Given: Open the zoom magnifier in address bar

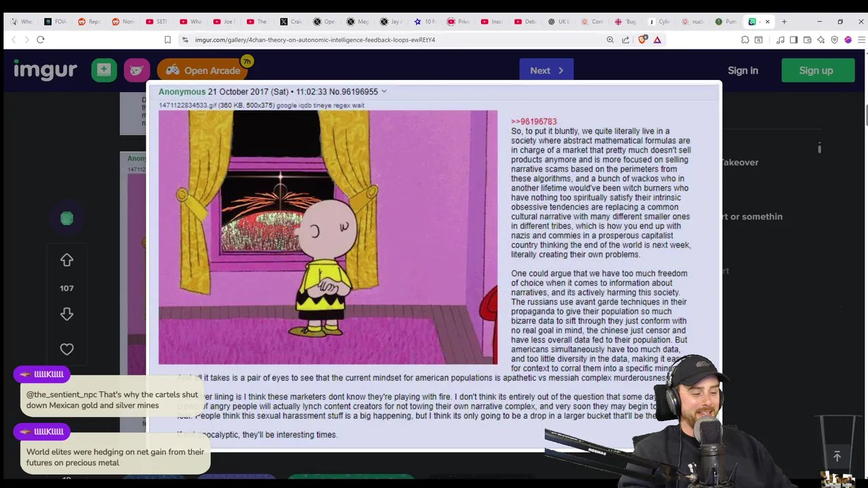Looking at the screenshot, I should [610, 39].
